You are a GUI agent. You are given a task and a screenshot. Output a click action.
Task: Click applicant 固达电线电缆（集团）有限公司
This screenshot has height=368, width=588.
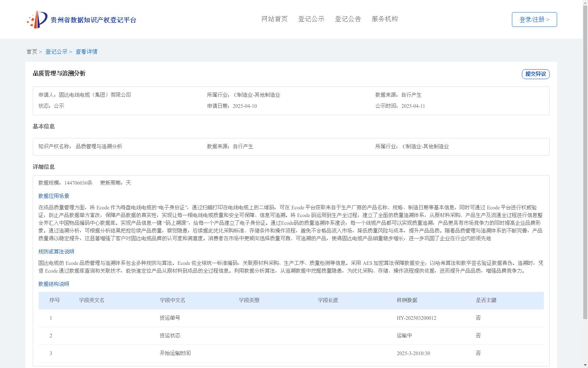(95, 95)
